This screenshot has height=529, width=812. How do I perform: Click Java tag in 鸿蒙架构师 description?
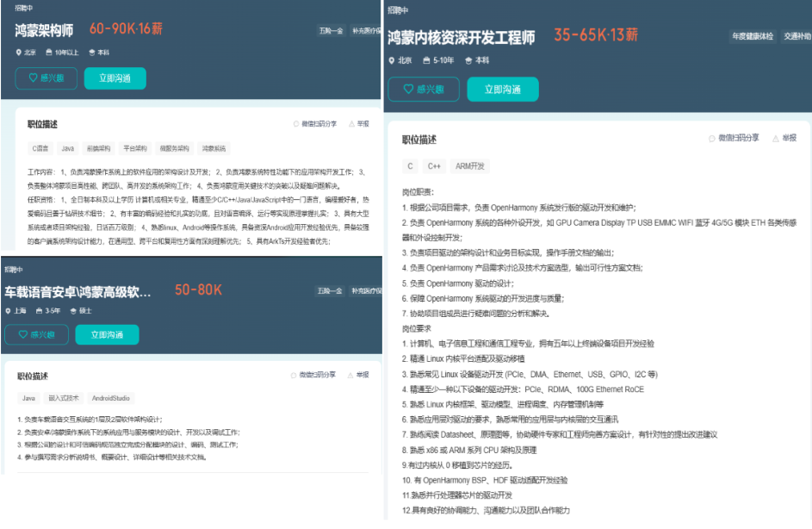click(x=68, y=149)
